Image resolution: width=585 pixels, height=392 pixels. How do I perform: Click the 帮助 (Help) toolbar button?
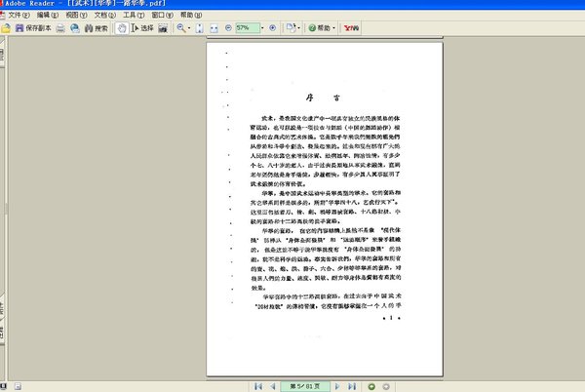(x=320, y=28)
